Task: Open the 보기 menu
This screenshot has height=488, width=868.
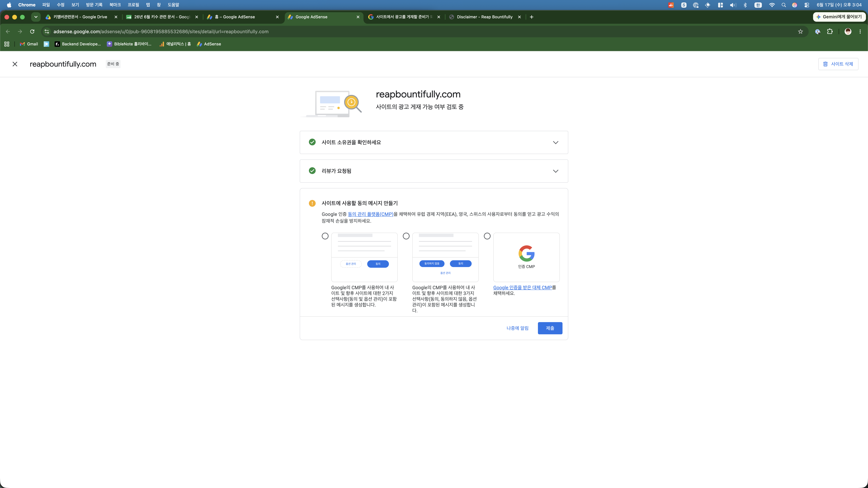Action: (75, 5)
